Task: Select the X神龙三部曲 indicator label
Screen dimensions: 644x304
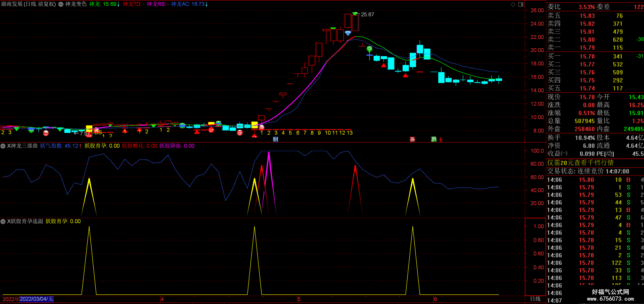Action: click(x=22, y=146)
